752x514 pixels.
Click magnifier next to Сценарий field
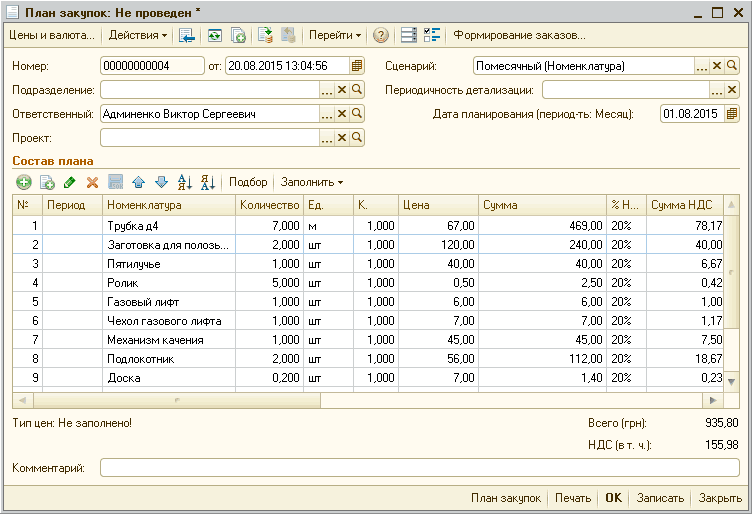[x=732, y=66]
